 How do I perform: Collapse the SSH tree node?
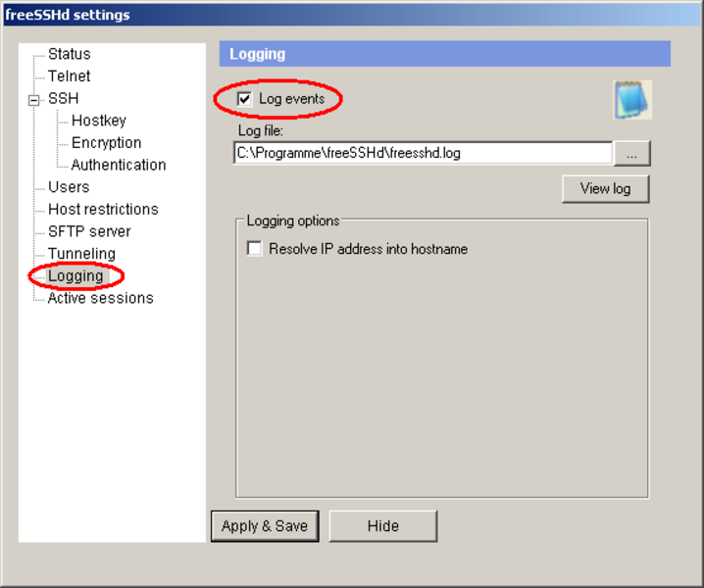tap(33, 99)
